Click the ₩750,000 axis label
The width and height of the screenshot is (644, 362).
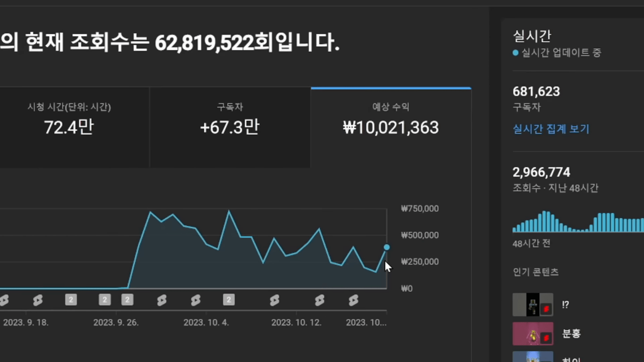pos(420,209)
